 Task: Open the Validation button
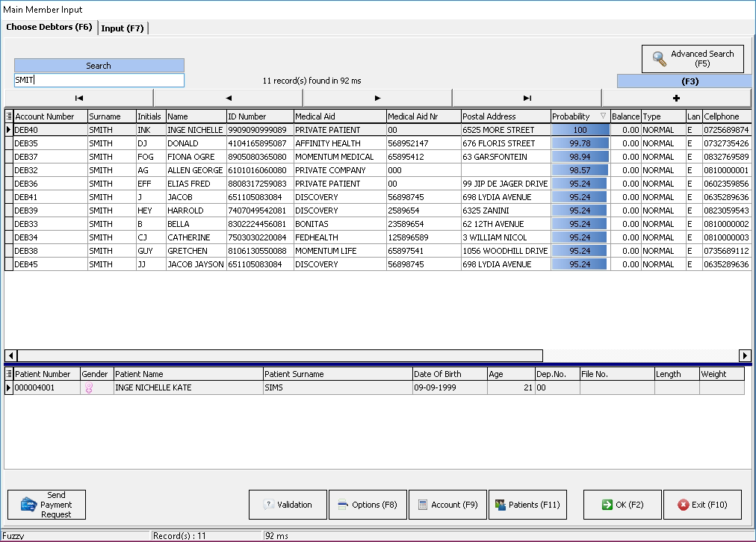pyautogui.click(x=288, y=505)
